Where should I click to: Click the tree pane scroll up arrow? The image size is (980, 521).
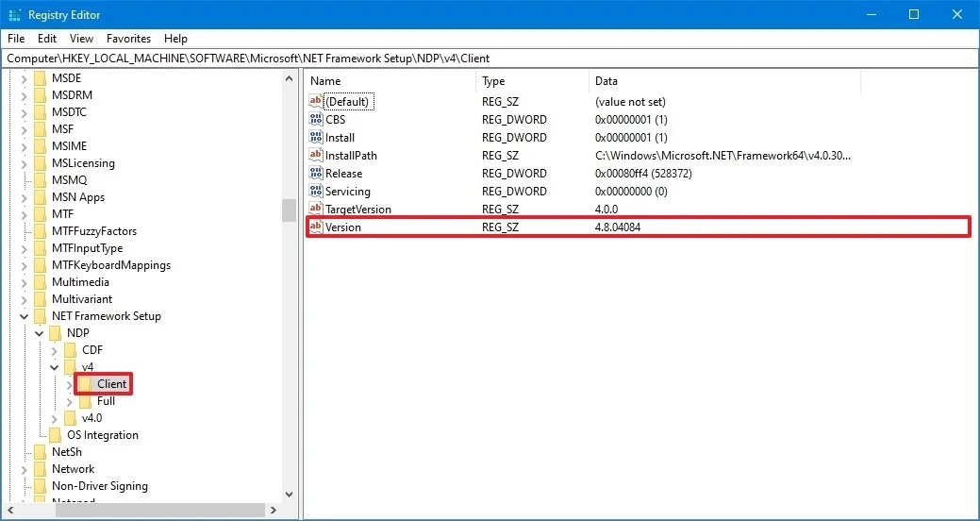click(289, 78)
